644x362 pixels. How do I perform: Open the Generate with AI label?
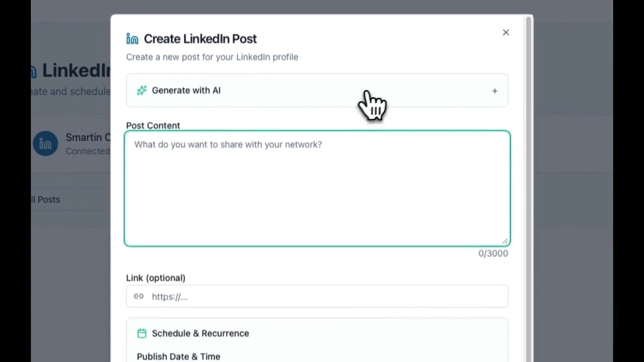tap(186, 90)
